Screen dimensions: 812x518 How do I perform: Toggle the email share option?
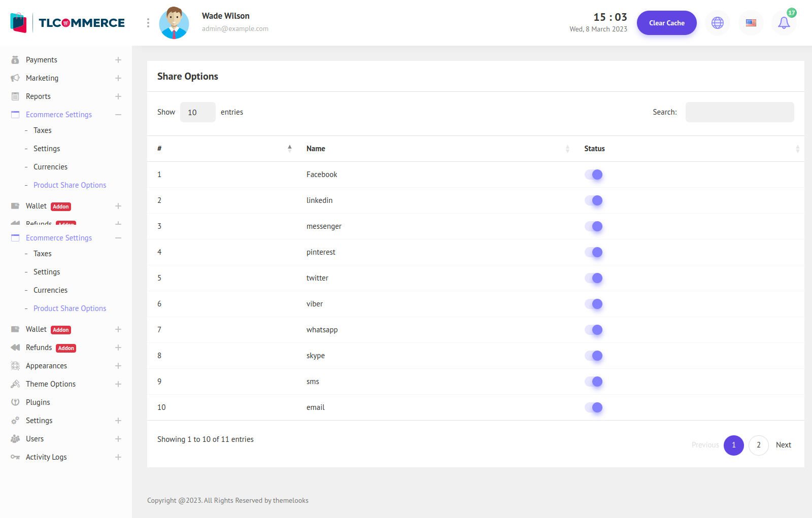coord(593,407)
